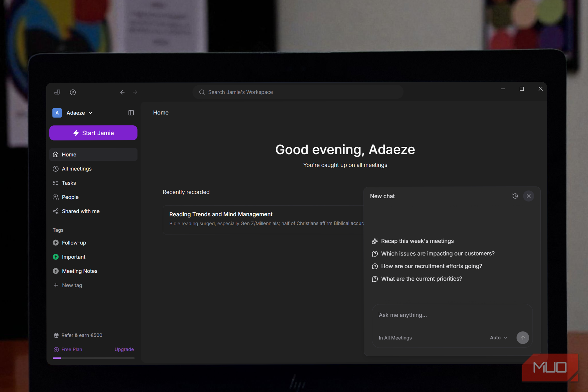Click the Start Jamie button

tap(93, 133)
